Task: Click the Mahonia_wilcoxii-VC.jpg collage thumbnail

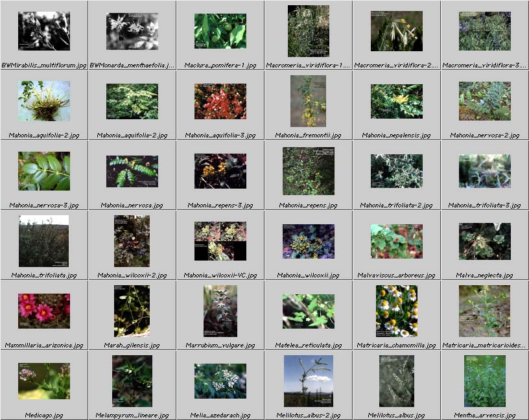Action: click(x=220, y=241)
